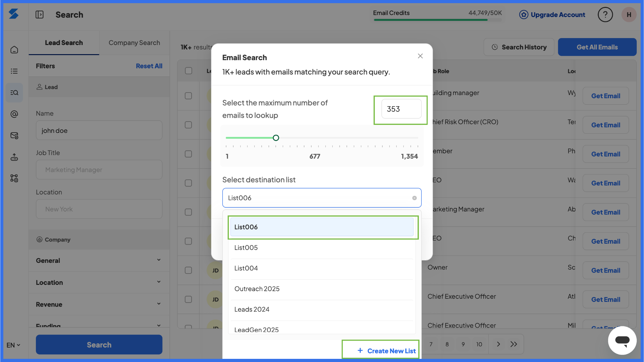Screen dimensions: 644x362
Task: Select List005 from the dropdown
Action: coord(322,248)
